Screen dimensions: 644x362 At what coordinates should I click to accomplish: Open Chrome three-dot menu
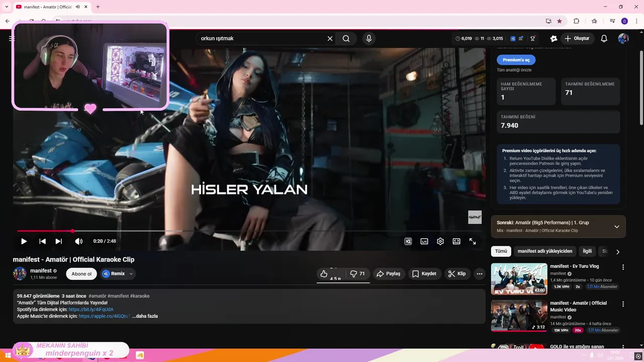[637, 21]
